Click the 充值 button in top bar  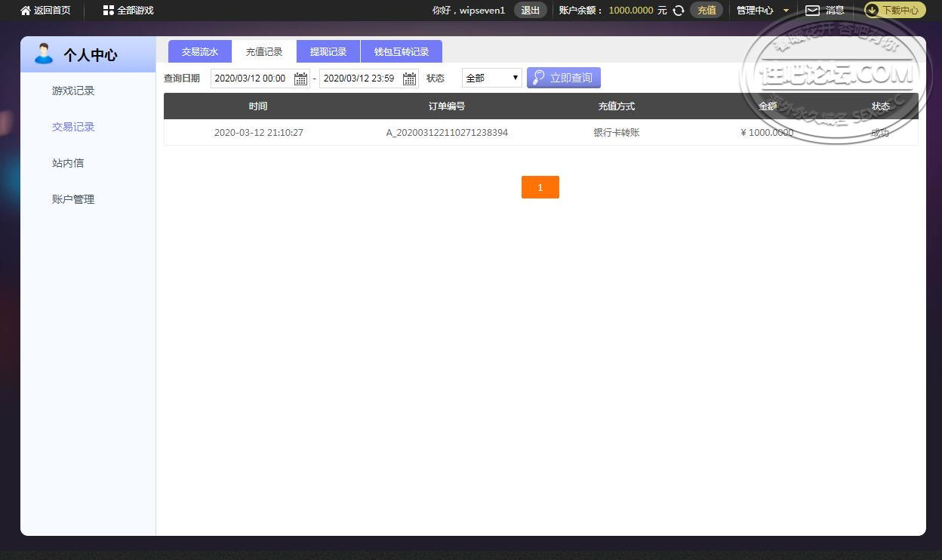click(706, 11)
